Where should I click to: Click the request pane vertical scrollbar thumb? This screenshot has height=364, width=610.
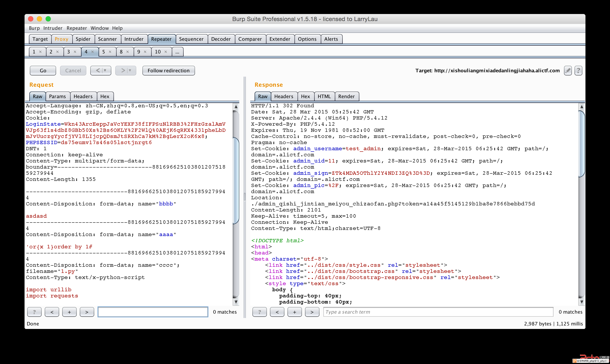coord(236,180)
